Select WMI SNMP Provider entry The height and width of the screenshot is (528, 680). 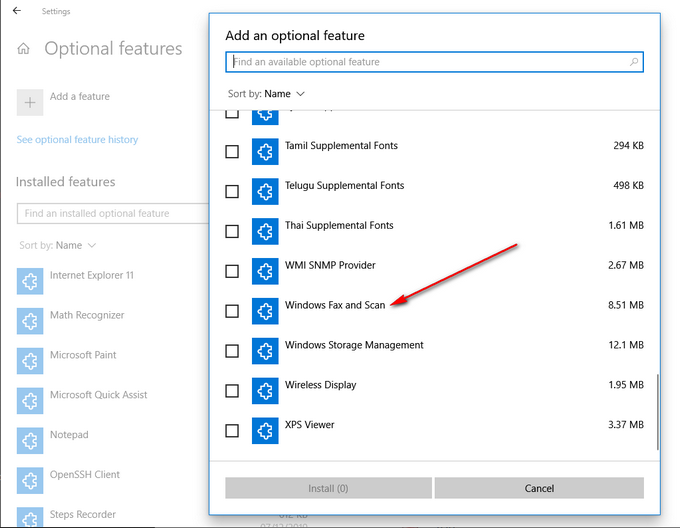tap(434, 271)
